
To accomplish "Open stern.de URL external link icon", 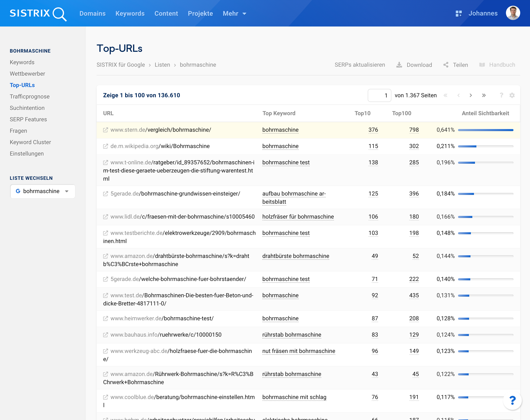I will coord(105,130).
